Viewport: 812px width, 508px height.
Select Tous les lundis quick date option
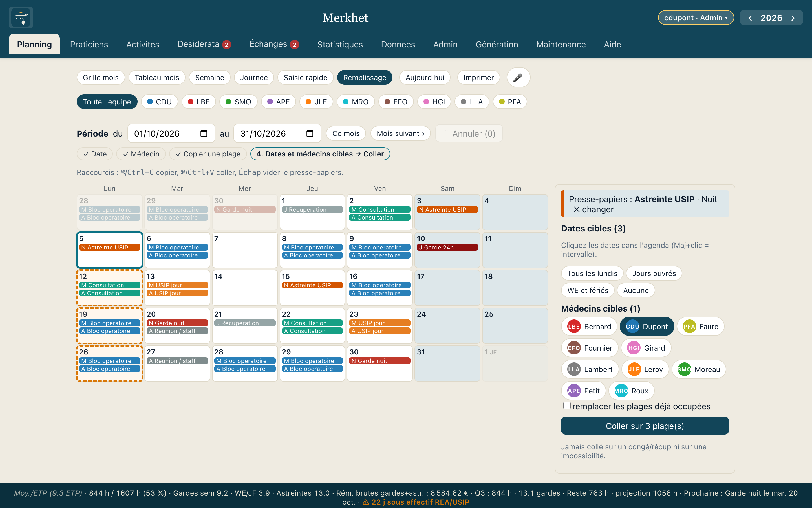[x=592, y=273]
